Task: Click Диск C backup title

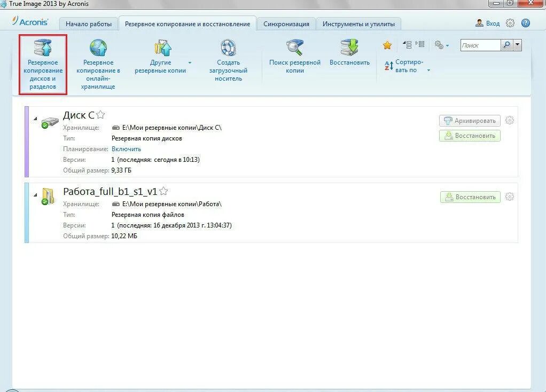Action: (79, 115)
